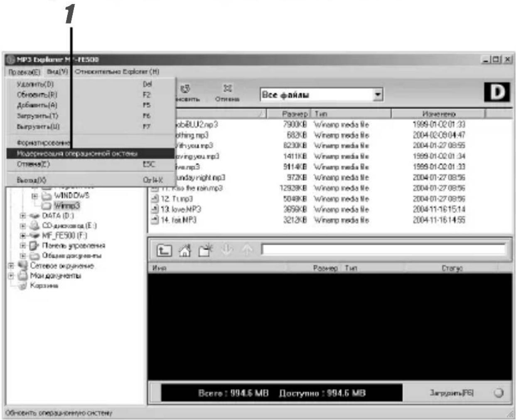Select the WINDOWS folder icon in tree
516x420 pixels.
coord(47,195)
